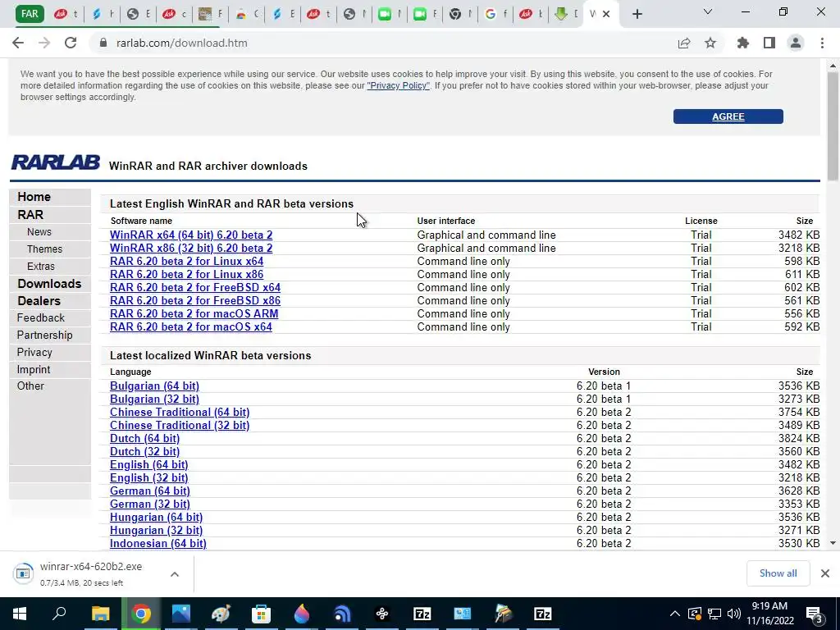Open the Extensions puzzle icon

(743, 43)
